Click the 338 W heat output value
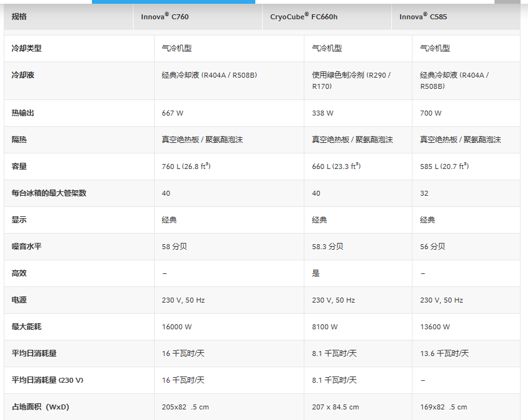Screen dimensions: 528x420 point(322,113)
